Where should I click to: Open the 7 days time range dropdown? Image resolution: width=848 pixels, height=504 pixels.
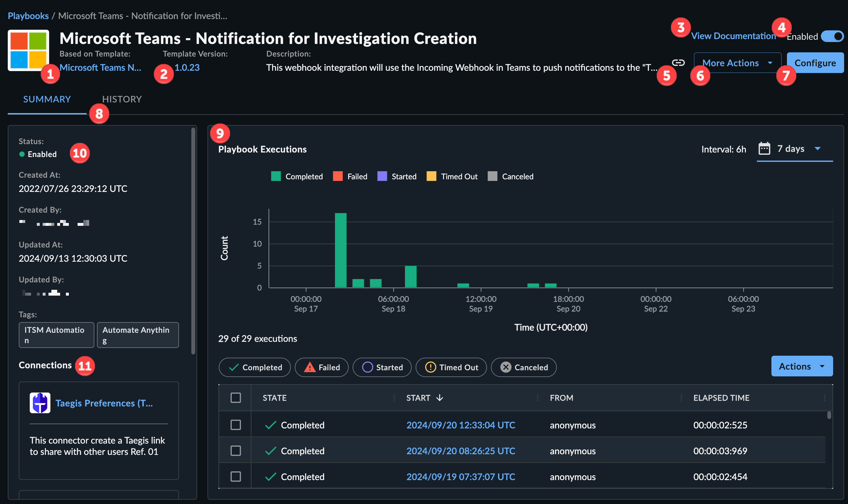click(795, 149)
